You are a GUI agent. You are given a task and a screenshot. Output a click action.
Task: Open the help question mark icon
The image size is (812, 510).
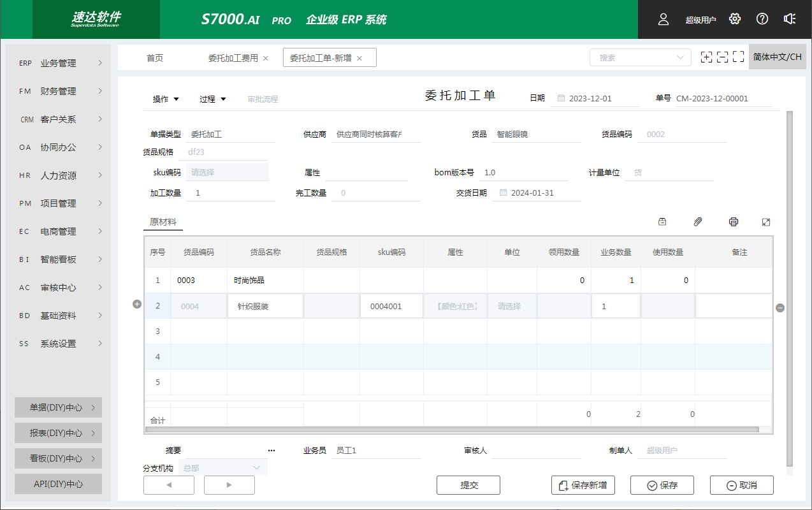point(762,19)
